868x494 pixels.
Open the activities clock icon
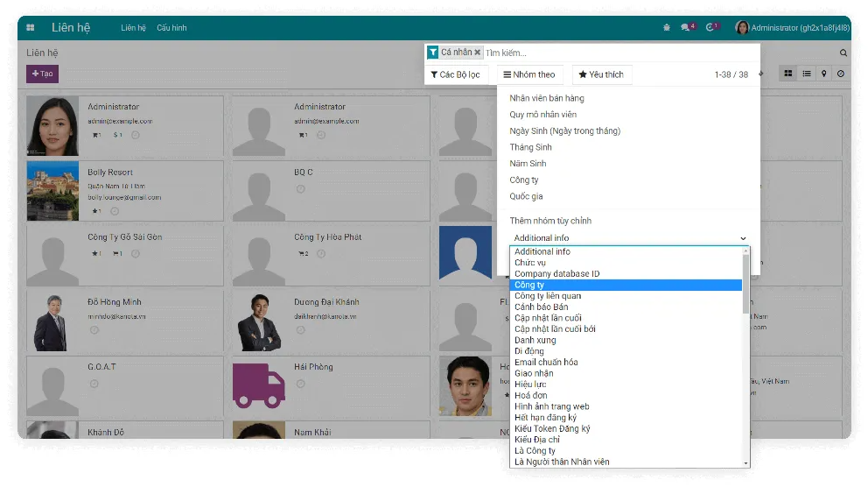click(x=710, y=28)
